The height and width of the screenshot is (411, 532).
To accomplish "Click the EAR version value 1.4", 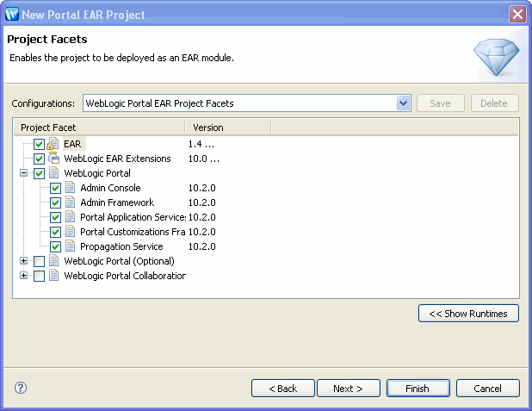I will pos(201,144).
